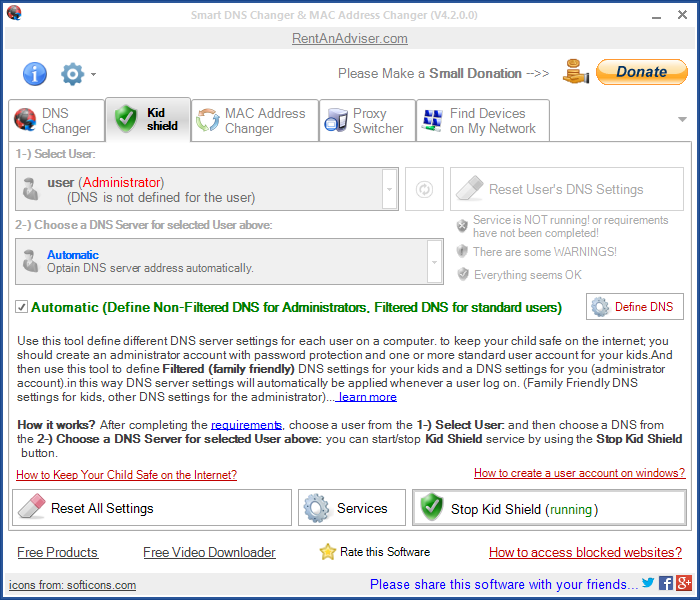Viewport: 700px width, 600px height.
Task: Open the 'learn more' link
Action: 366,397
